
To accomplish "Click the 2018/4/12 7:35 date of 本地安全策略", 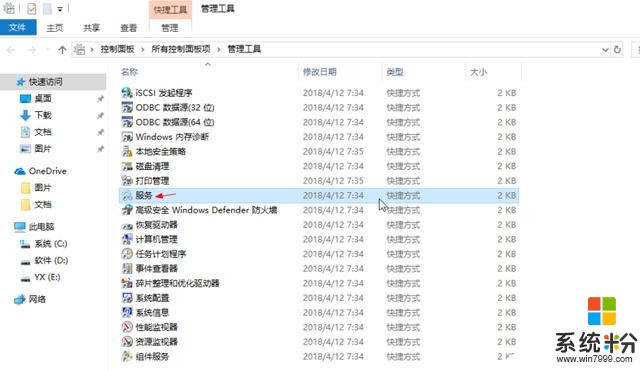I will pos(333,151).
